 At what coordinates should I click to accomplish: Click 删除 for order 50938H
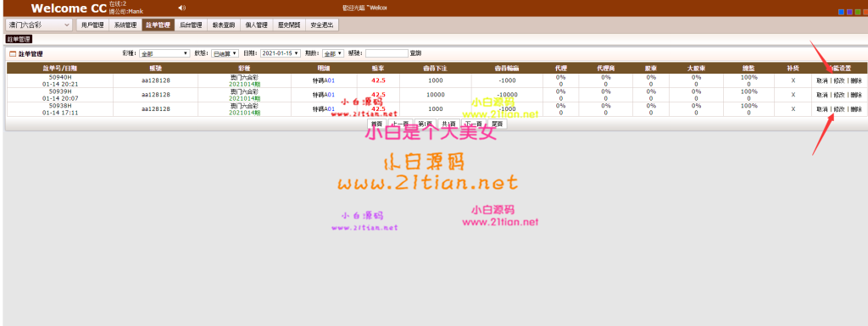(856, 109)
